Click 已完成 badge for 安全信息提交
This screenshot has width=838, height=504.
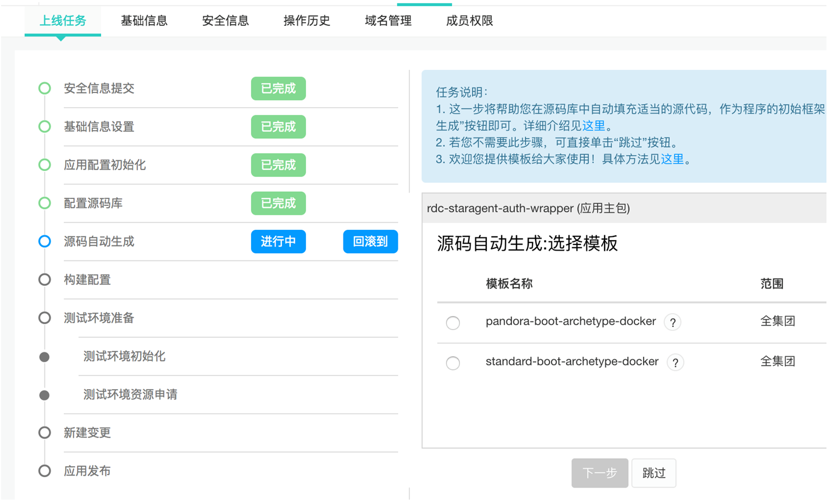coord(278,88)
